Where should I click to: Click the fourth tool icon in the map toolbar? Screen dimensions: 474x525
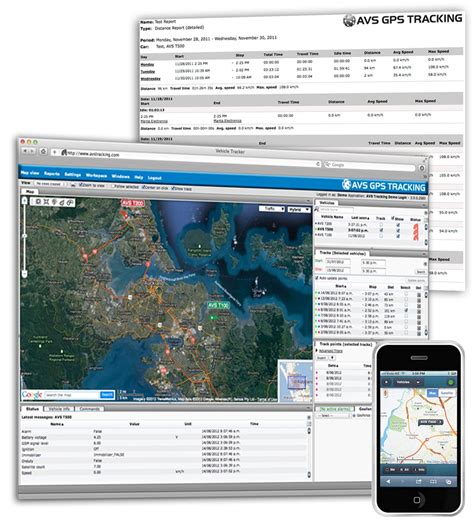[62, 202]
